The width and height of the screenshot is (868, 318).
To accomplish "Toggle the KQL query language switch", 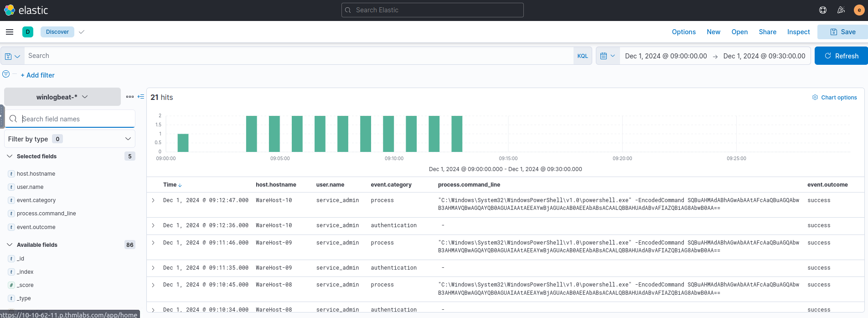I will tap(582, 56).
